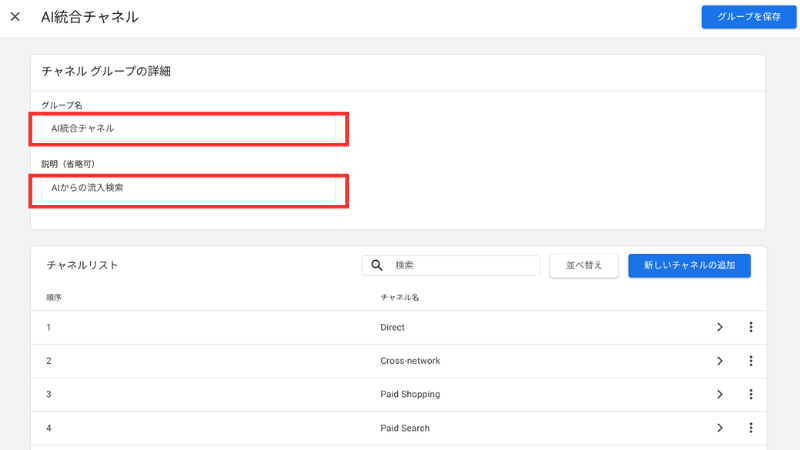This screenshot has width=800, height=450.
Task: Expand the Cross-network channel chevron
Action: coord(719,361)
